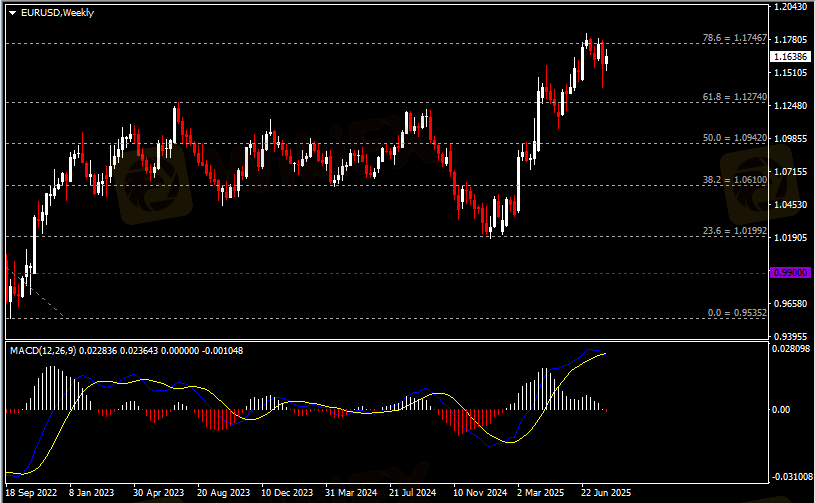Screen dimensions: 815x503
Task: Select the 38.2 = 1.06100 Fibonacci label
Action: (x=734, y=180)
